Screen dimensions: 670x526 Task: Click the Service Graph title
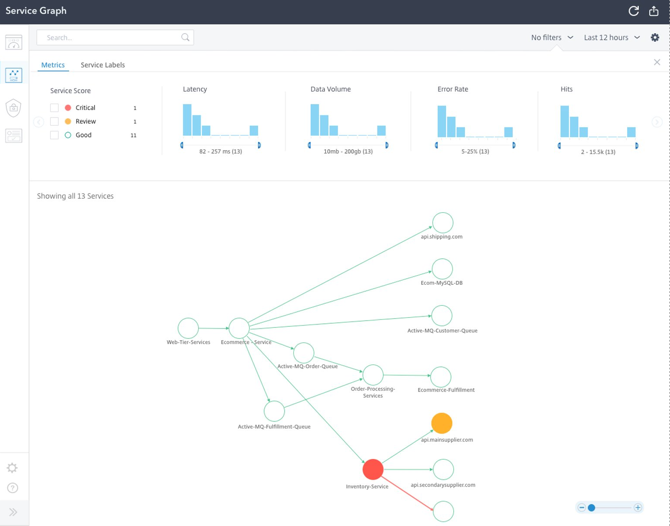coord(36,11)
